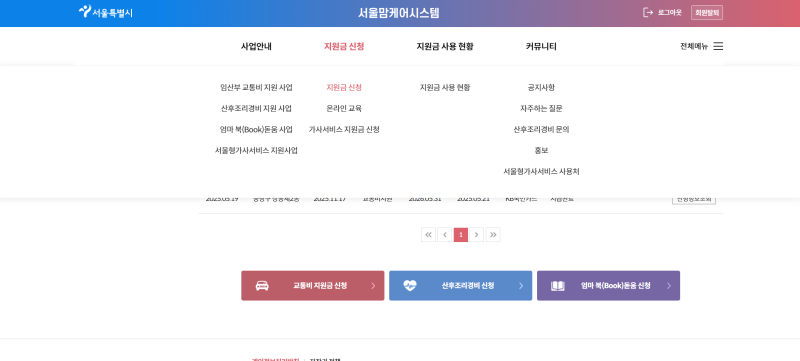The width and height of the screenshot is (800, 361).
Task: Click the 산후조리경비 신청 button
Action: pyautogui.click(x=461, y=286)
